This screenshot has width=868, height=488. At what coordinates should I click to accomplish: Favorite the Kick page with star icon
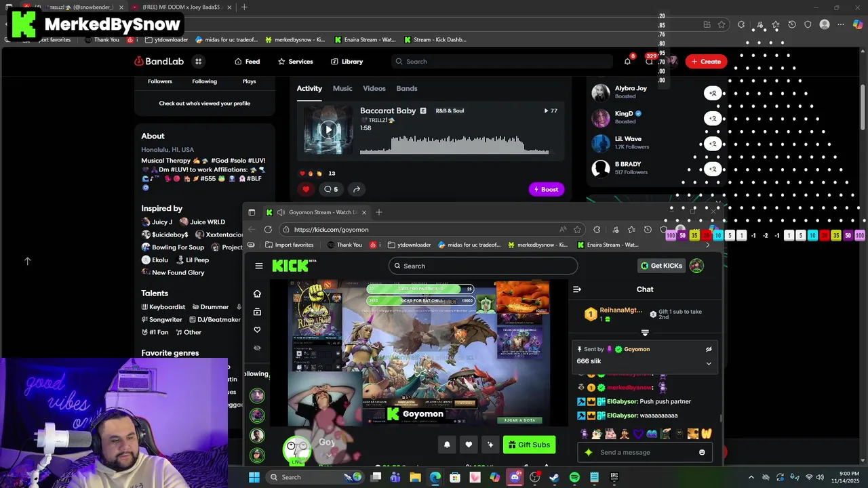pos(577,230)
